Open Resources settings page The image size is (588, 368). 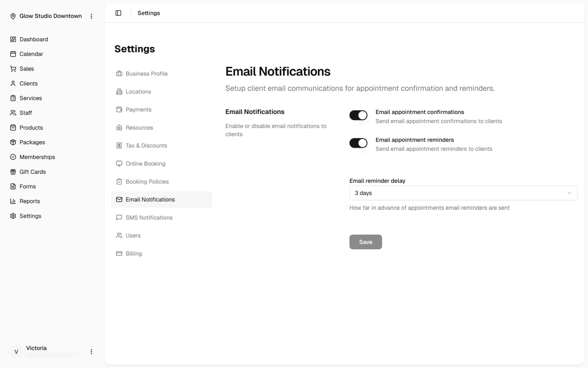click(162, 127)
